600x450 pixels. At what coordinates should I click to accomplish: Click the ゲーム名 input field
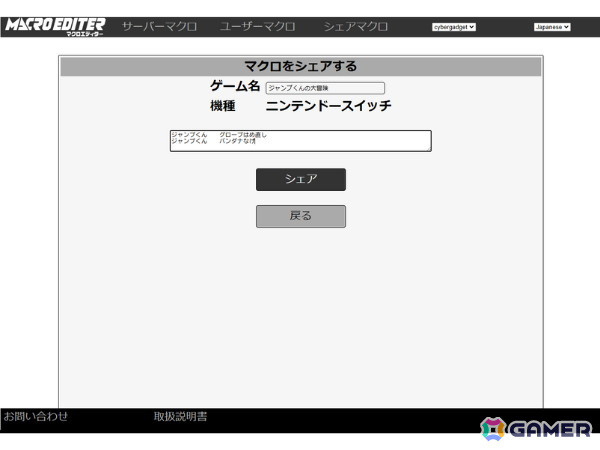pos(325,88)
